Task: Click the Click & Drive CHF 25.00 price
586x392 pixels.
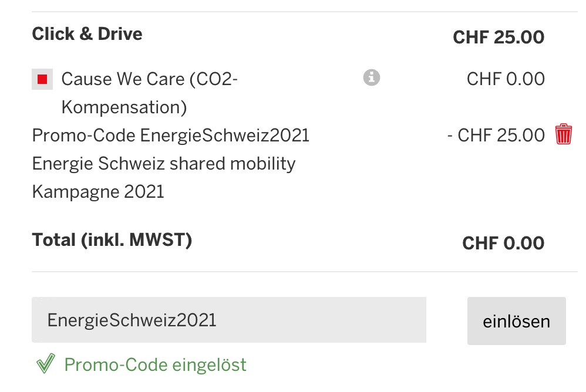Action: tap(499, 38)
